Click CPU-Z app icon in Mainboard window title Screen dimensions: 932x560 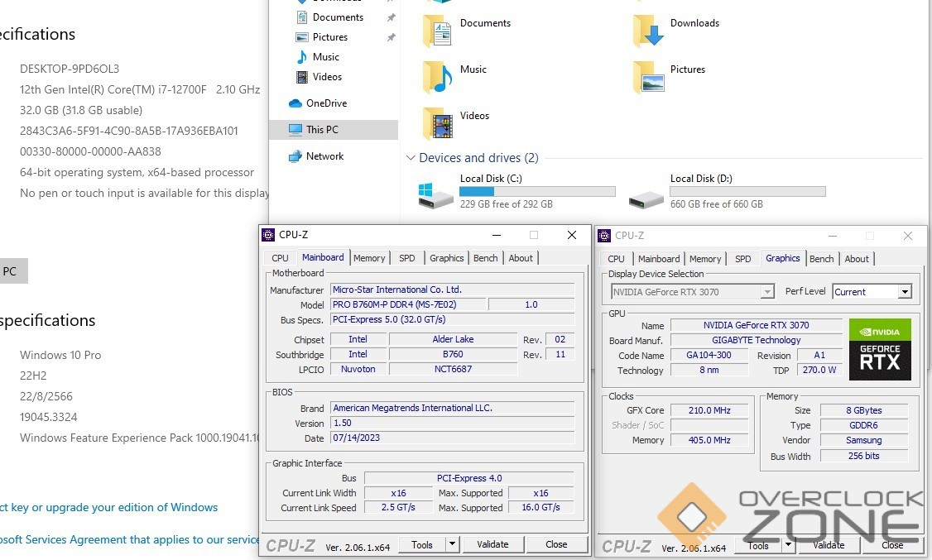[x=268, y=235]
